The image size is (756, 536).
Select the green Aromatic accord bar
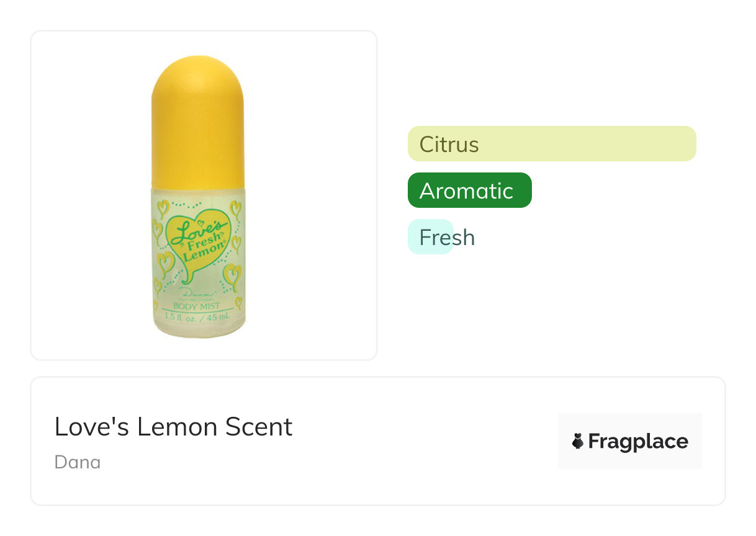pos(469,190)
